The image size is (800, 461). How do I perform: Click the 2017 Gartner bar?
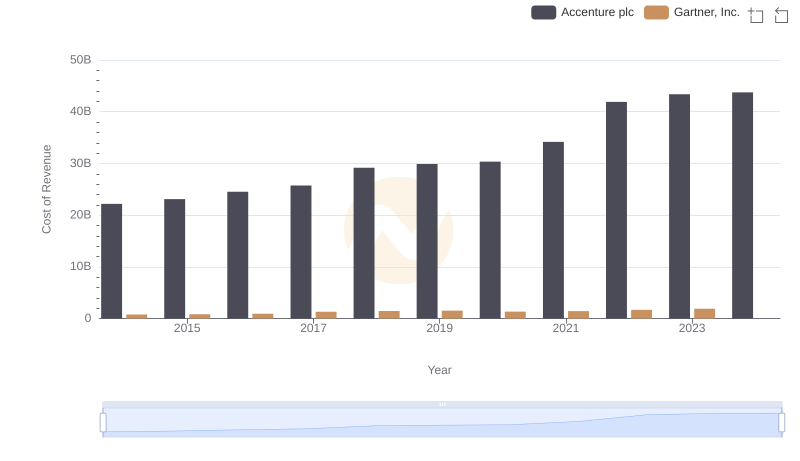coord(326,315)
